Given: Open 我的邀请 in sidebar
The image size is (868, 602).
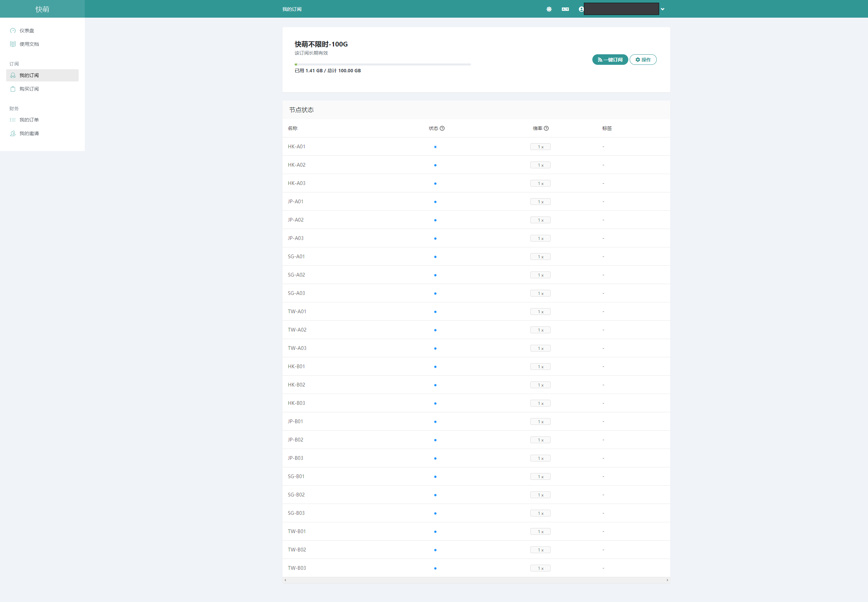Looking at the screenshot, I should (29, 133).
